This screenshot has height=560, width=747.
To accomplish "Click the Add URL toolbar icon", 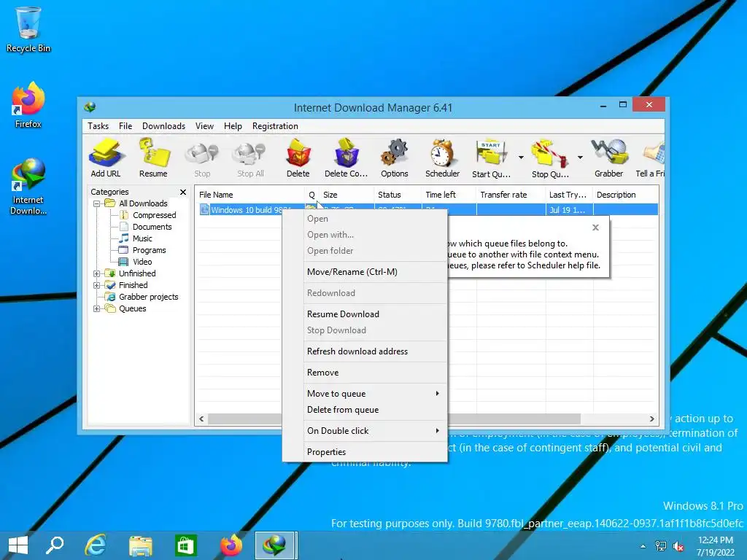I will pos(106,157).
